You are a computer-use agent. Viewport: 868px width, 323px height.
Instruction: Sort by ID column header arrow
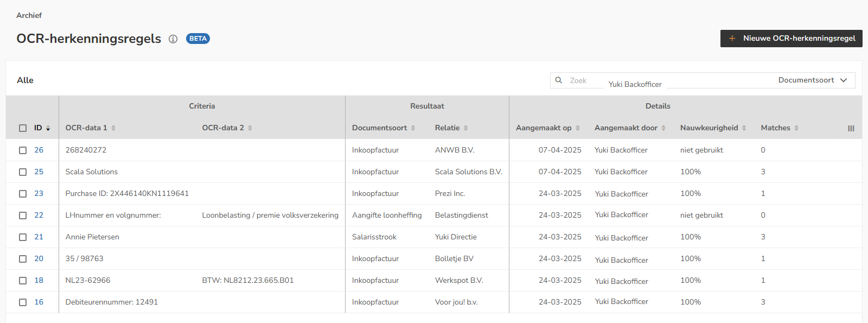48,128
